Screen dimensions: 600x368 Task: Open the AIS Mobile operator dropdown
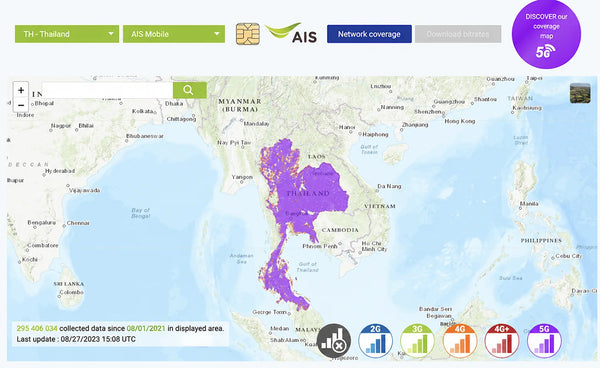(174, 34)
